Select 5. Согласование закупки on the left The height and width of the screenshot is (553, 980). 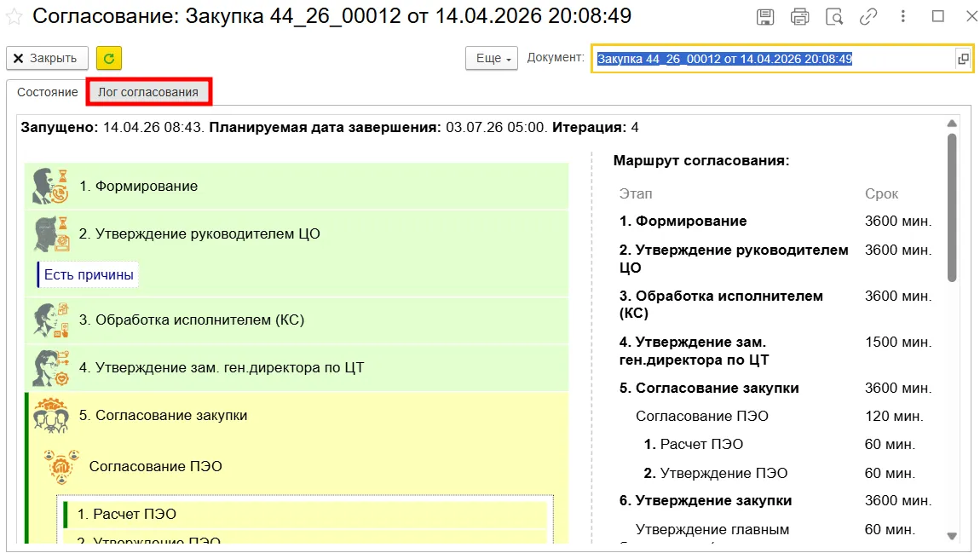(163, 416)
